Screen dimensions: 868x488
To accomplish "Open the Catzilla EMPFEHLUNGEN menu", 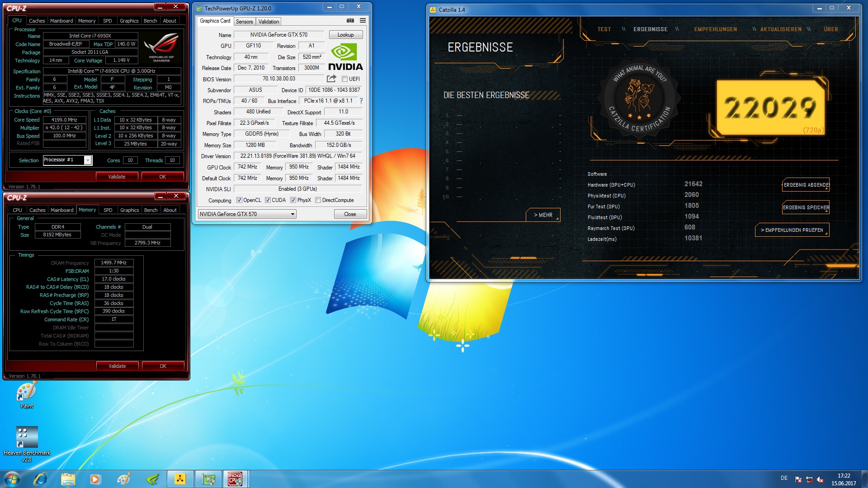I will pos(715,29).
